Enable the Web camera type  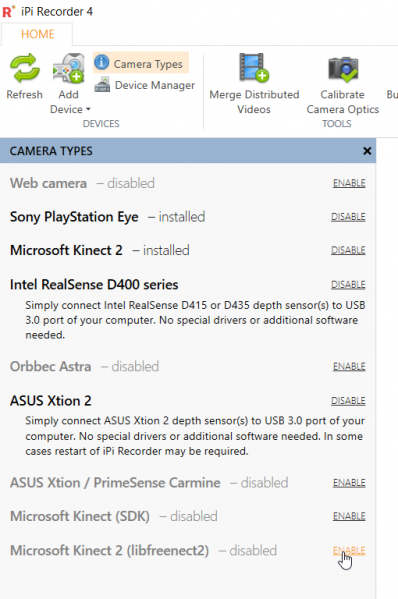pyautogui.click(x=349, y=183)
